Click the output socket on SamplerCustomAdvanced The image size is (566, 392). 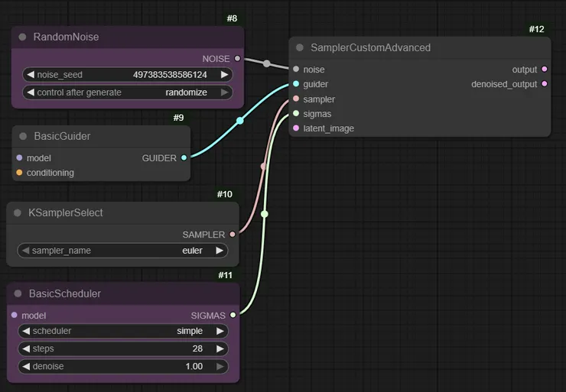(545, 69)
